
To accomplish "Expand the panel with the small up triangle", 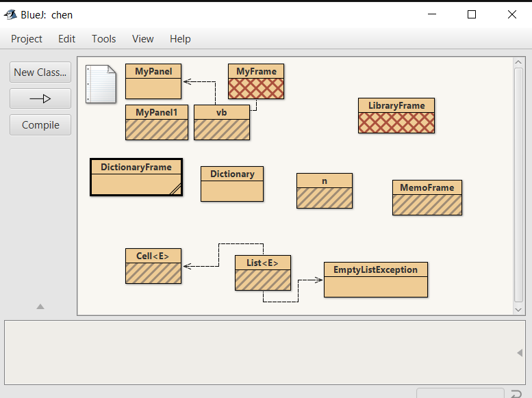I will [x=40, y=307].
